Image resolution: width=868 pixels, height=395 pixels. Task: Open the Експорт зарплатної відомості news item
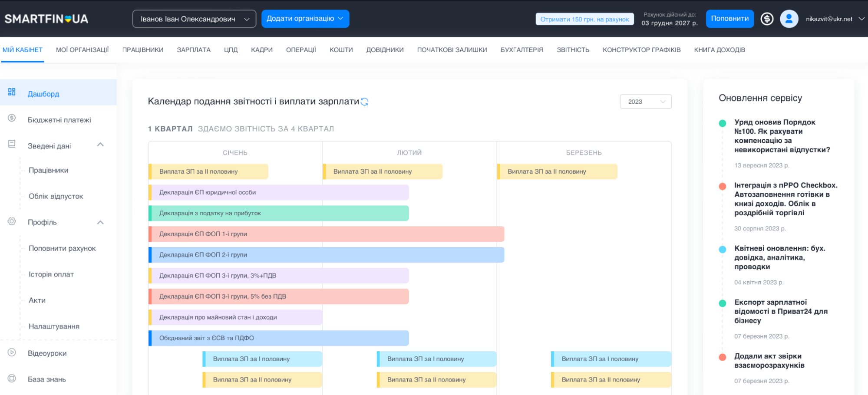point(780,311)
